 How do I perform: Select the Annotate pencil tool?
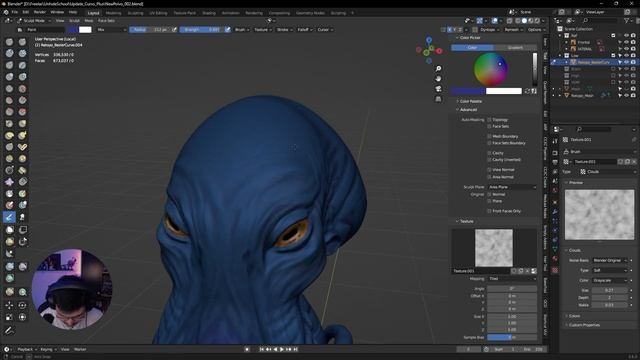point(9,330)
